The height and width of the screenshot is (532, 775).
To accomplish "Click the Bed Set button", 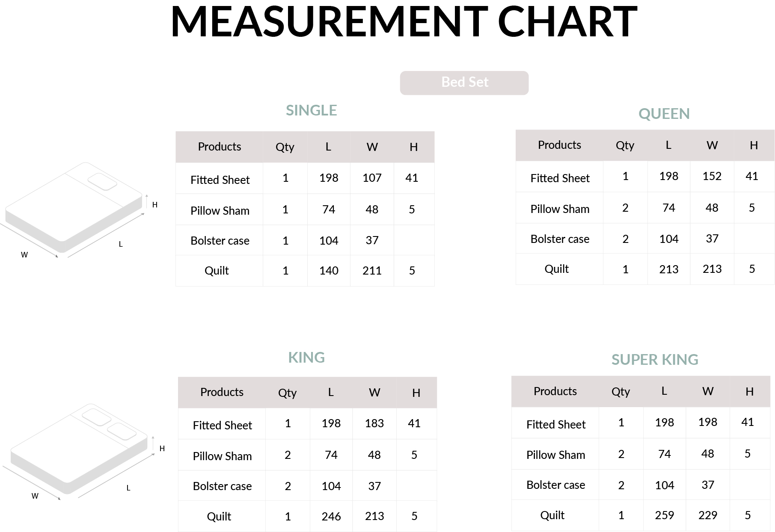I will click(x=464, y=83).
